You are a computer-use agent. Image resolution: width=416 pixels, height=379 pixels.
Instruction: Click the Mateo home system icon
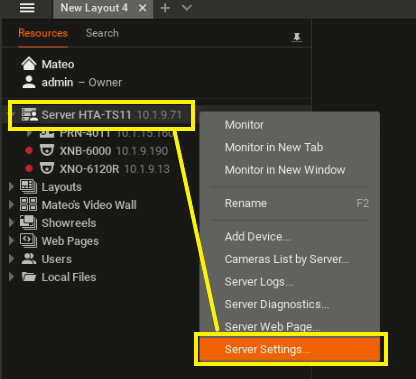[29, 64]
